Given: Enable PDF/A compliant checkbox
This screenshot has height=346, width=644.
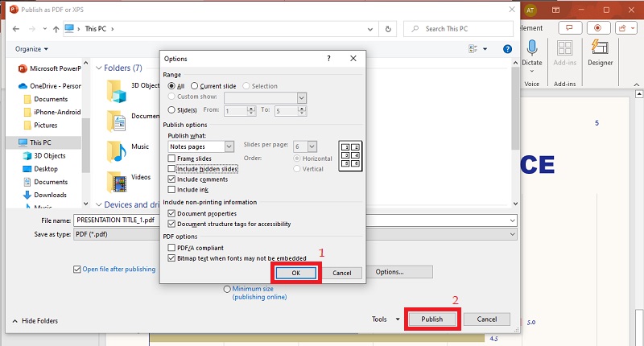Looking at the screenshot, I should point(171,248).
